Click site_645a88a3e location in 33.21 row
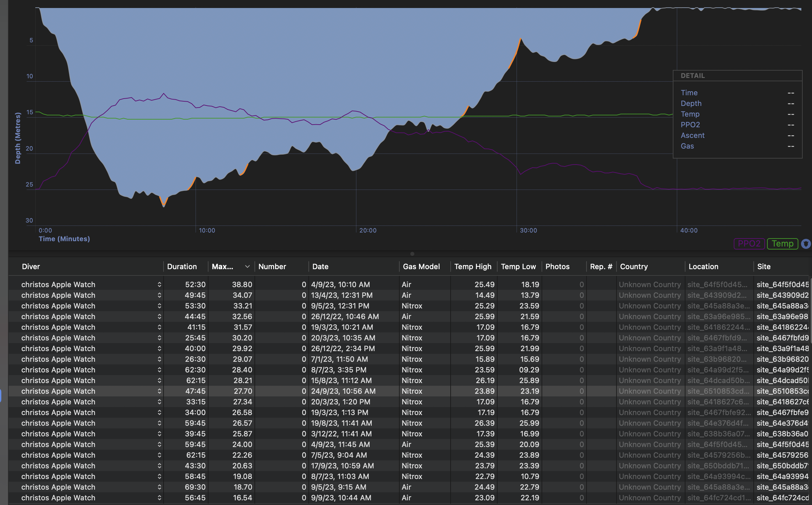The image size is (812, 505). (x=718, y=306)
